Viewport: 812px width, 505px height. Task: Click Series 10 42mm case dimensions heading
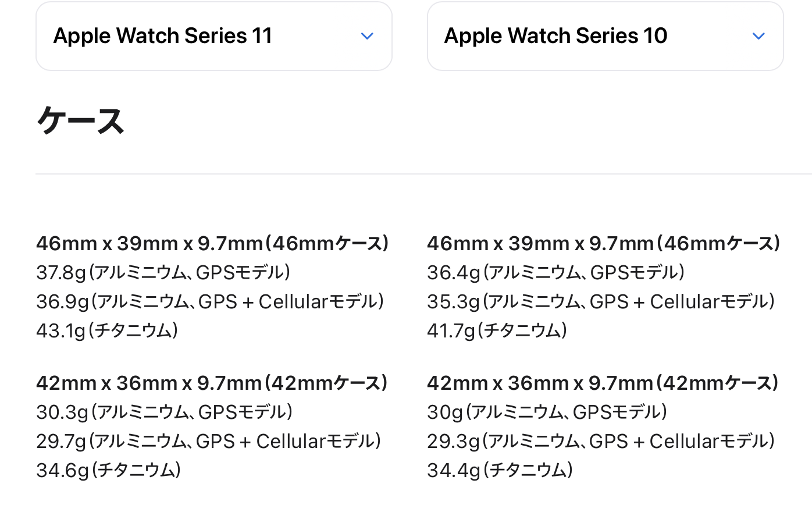pos(603,383)
